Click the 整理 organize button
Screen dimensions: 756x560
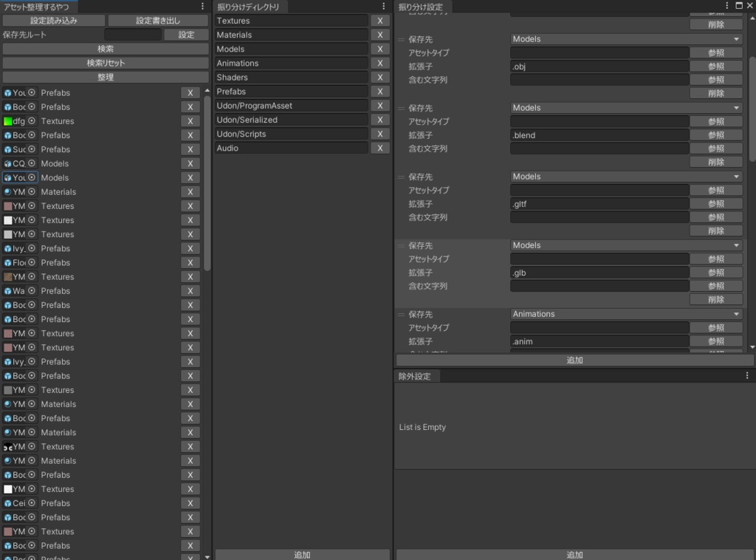(x=105, y=77)
